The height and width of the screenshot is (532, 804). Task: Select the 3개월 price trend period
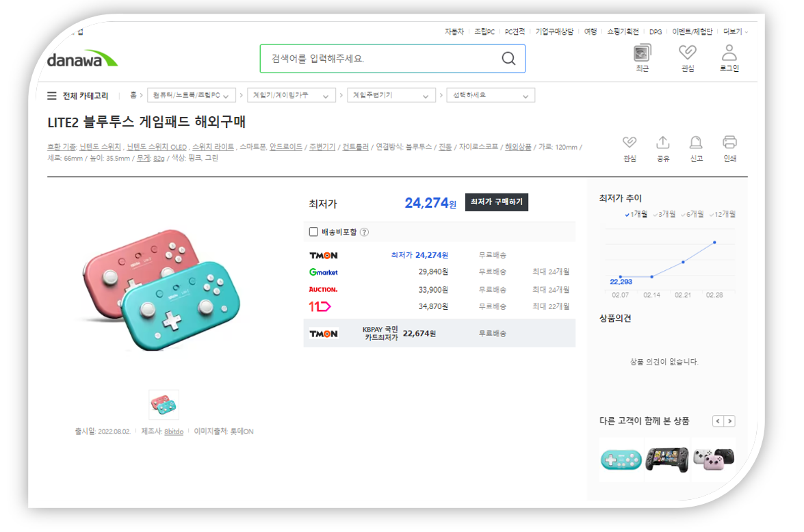point(664,214)
